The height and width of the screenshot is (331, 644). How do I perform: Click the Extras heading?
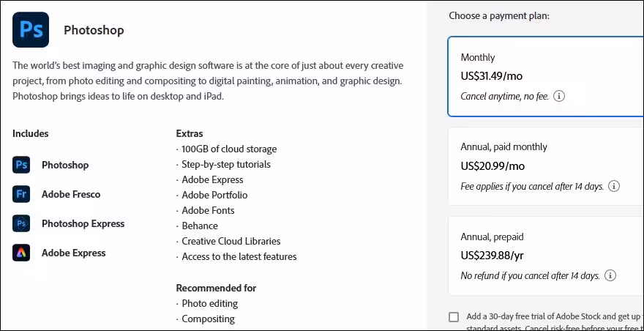click(x=190, y=133)
